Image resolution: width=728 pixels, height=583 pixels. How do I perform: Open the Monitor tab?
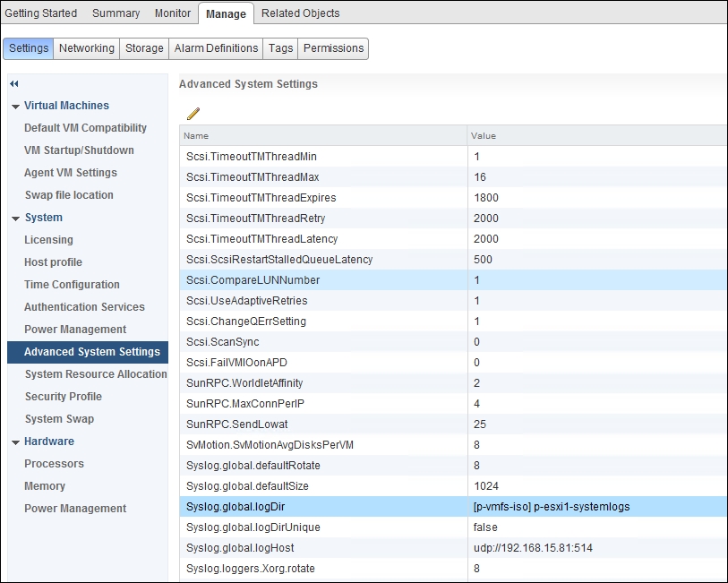tap(173, 13)
